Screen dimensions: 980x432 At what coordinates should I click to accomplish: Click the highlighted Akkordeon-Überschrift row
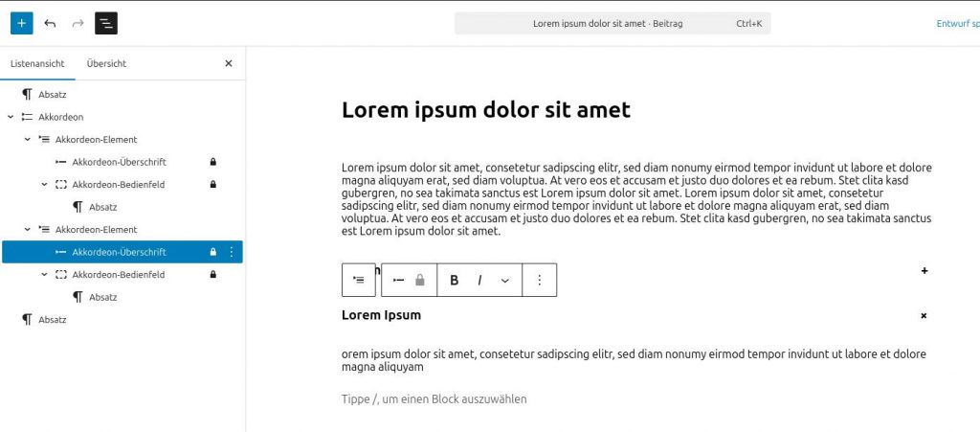122,252
